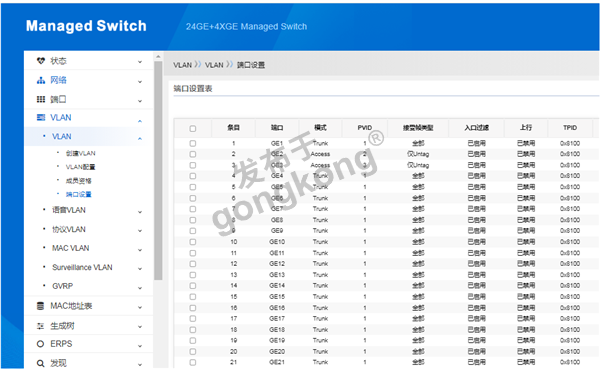Click the sidebar vertical scrollbar thumb

[x=158, y=171]
